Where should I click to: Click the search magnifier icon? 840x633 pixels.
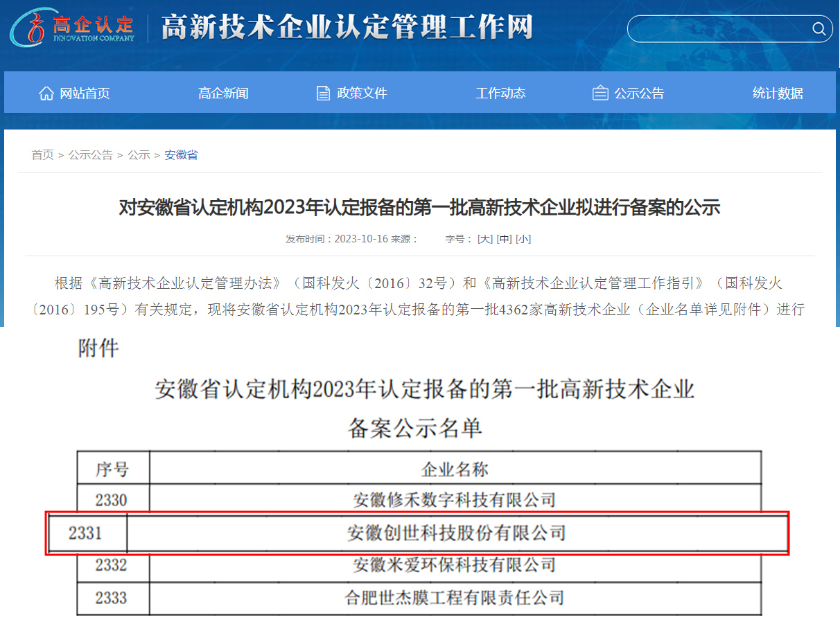click(819, 29)
